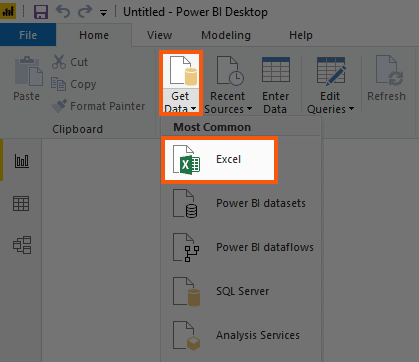Select SQL Server data source
The height and width of the screenshot is (362, 419).
(241, 291)
